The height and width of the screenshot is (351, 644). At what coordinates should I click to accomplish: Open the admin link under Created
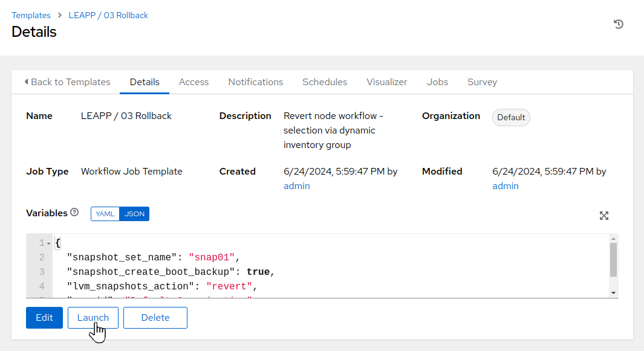click(296, 186)
